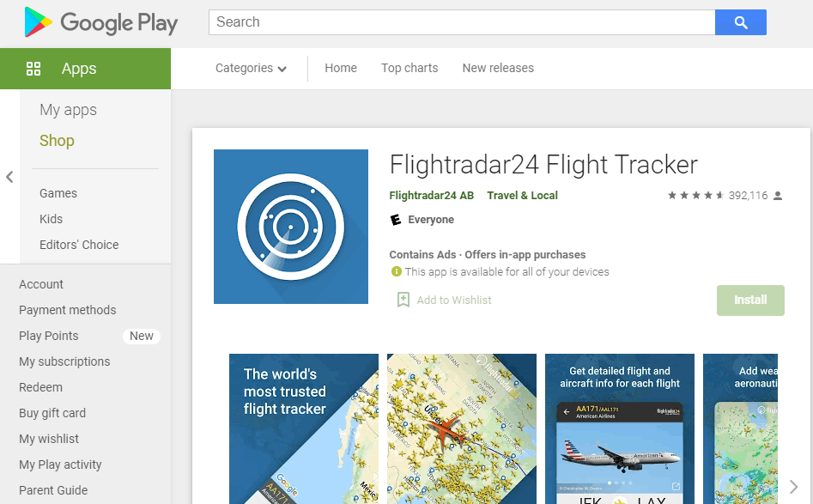
Task: Open 'The world's most trusted flight tracker' screenshot
Action: pos(304,428)
